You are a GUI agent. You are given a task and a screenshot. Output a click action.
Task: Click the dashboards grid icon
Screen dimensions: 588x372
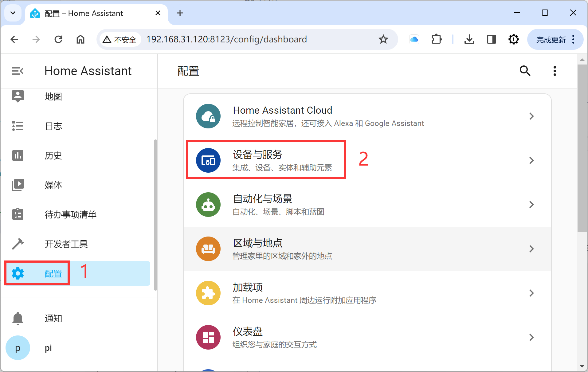point(208,337)
